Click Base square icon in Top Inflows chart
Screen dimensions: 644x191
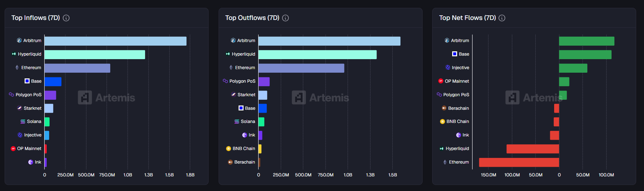[27, 81]
